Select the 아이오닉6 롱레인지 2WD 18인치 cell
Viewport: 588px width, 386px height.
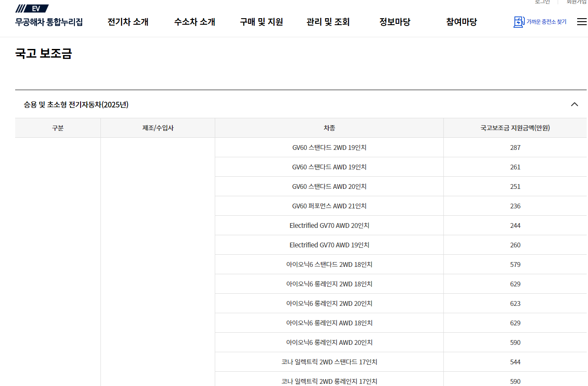tap(330, 284)
